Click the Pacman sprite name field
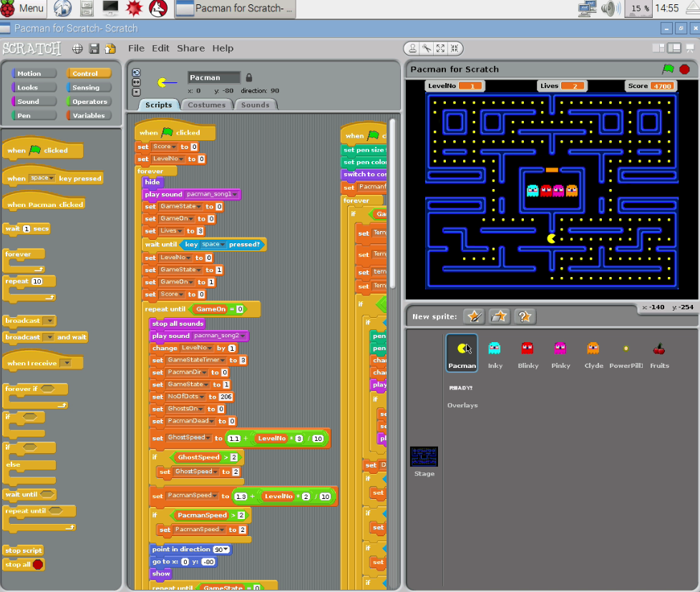This screenshot has width=700, height=592. pyautogui.click(x=214, y=78)
